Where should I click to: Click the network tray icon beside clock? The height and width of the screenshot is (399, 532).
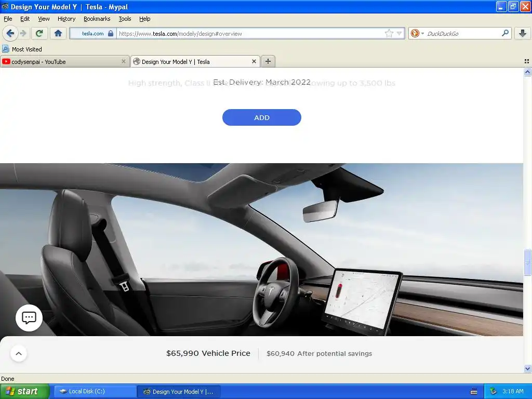click(x=493, y=391)
